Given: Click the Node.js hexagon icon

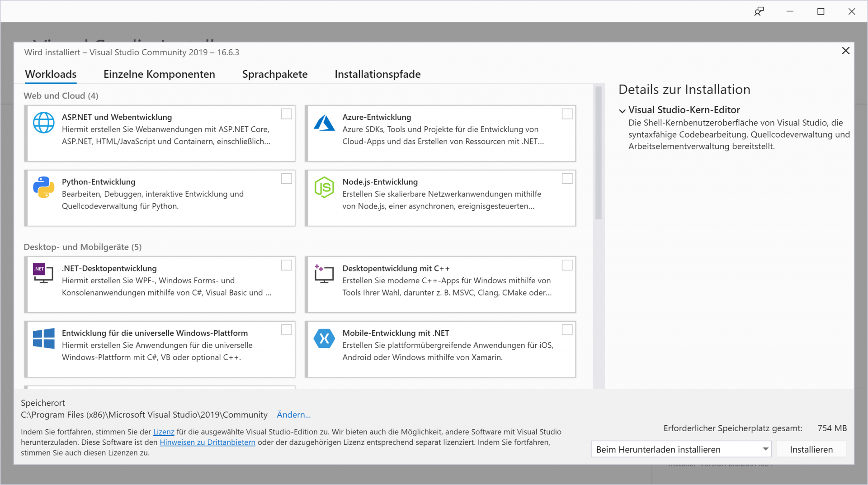Looking at the screenshot, I should (324, 187).
